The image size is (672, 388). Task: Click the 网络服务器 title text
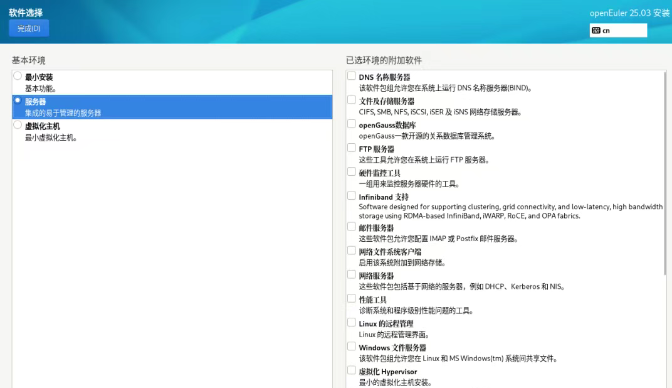pyautogui.click(x=376, y=276)
